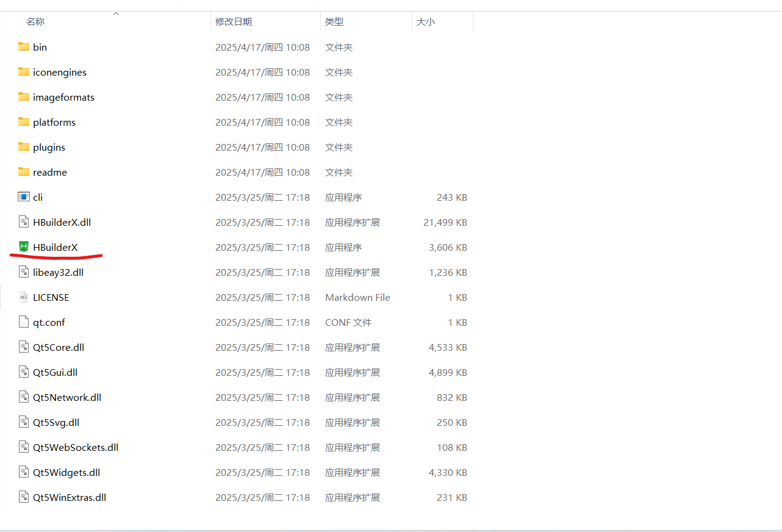Click the 3,606 KB size value

click(448, 247)
